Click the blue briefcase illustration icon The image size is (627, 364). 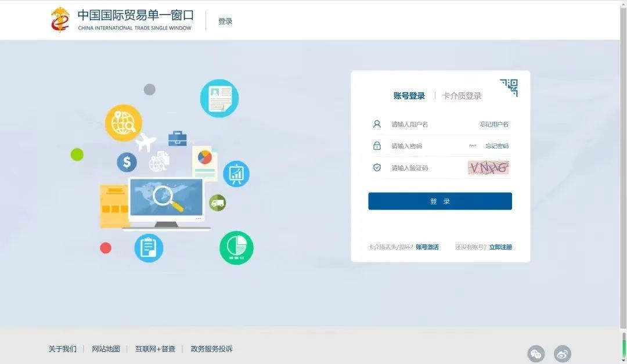(178, 138)
